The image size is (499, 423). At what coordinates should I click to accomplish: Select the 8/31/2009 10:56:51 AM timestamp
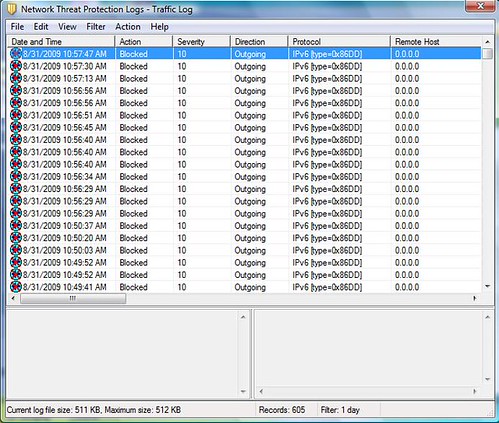click(65, 115)
